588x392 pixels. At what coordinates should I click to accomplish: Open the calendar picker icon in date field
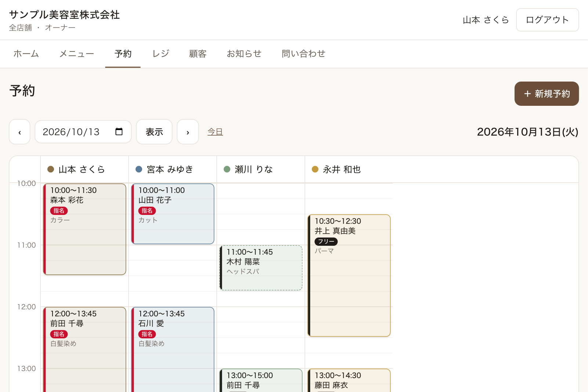(x=119, y=132)
